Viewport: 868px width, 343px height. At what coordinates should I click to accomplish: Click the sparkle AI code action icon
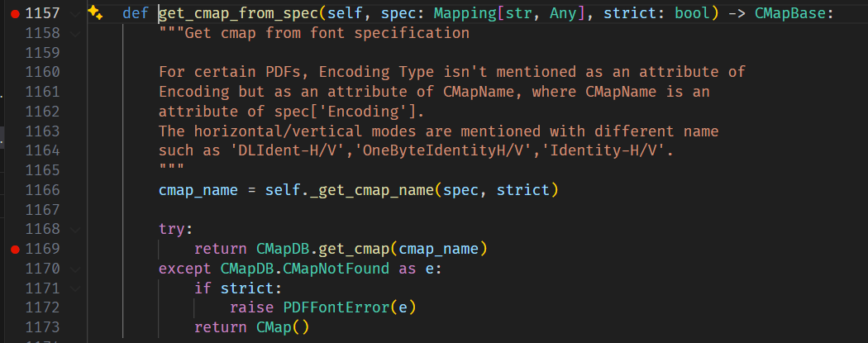[95, 12]
